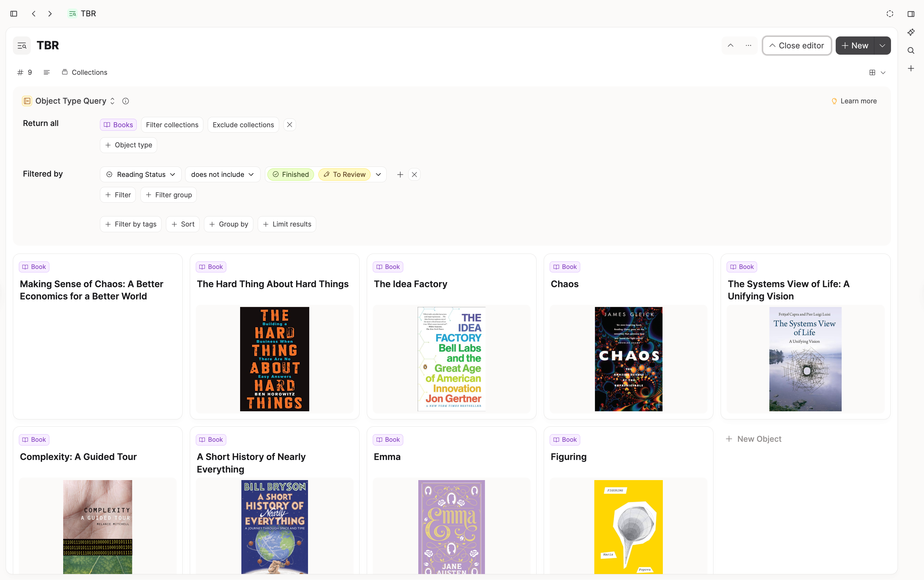Open 'The Hard Thing About Hard Things' title
Viewport: 924px width, 580px height.
(272, 284)
